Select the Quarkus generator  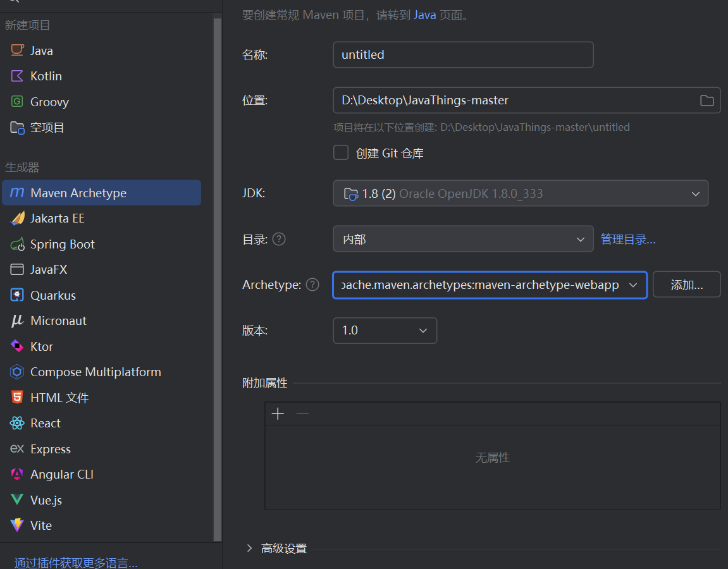click(x=52, y=295)
